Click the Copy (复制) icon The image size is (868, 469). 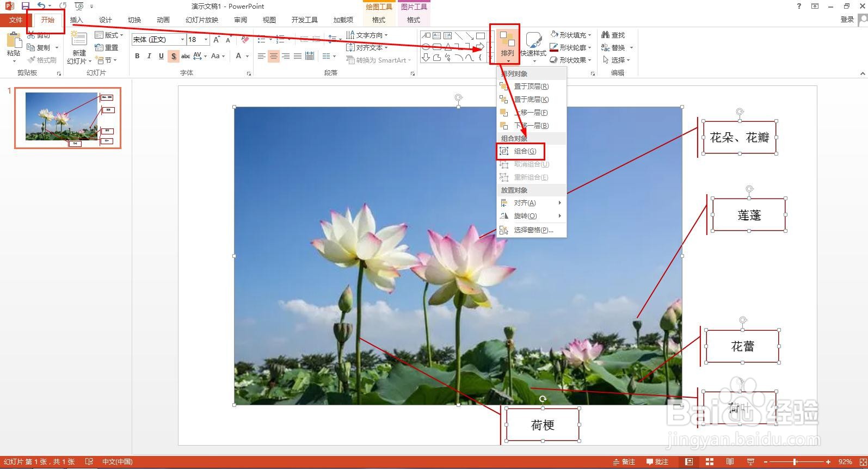point(31,47)
